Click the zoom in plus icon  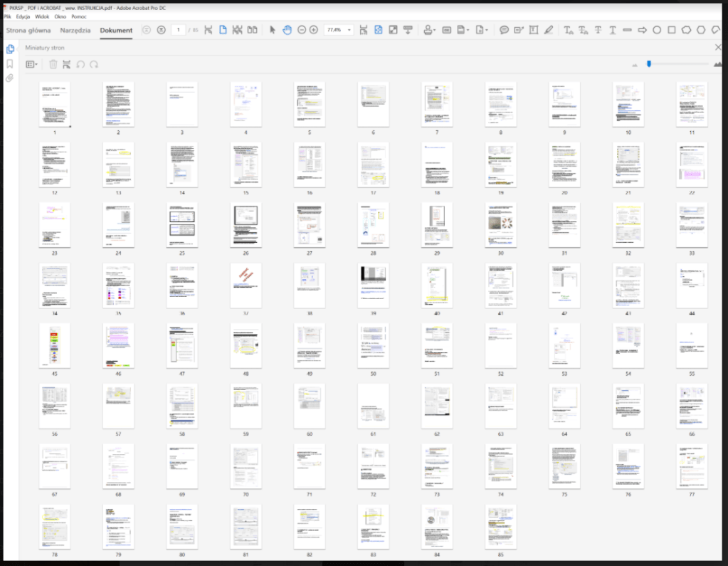[314, 30]
